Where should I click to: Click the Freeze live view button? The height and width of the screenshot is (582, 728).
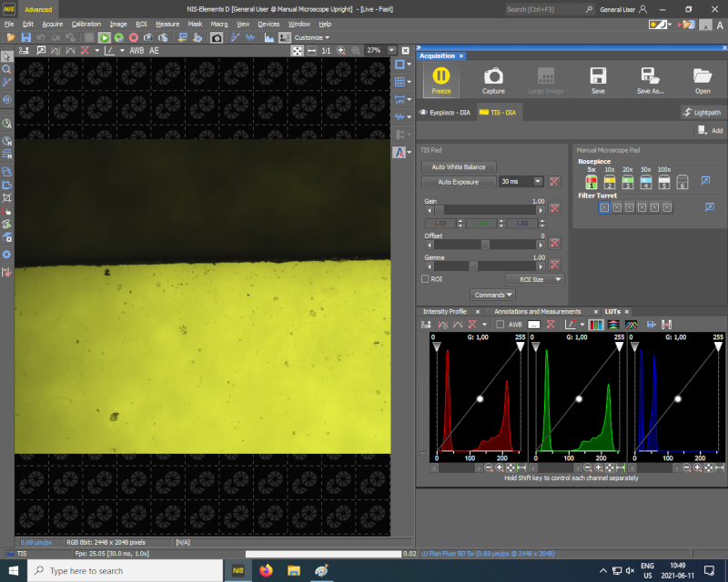441,81
